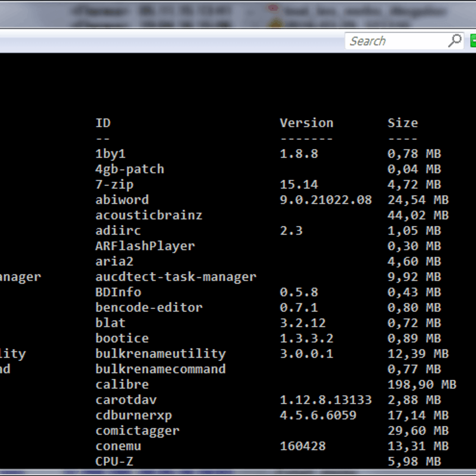476x476 pixels.
Task: Click version "15.14" of 7-zip
Action: click(299, 184)
